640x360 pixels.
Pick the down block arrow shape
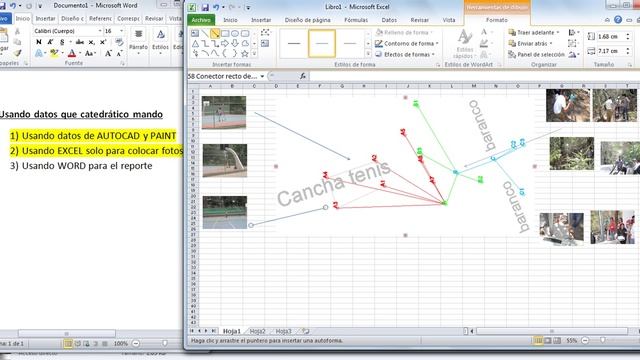235,43
